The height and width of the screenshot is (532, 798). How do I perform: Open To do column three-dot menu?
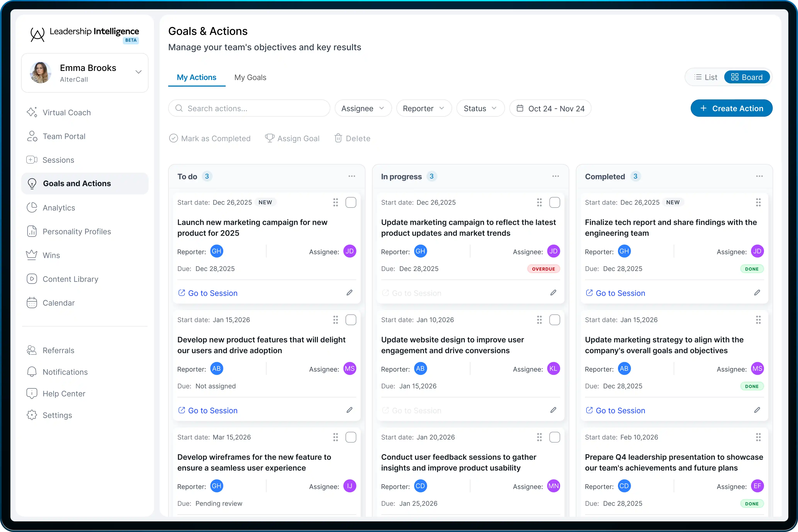351,176
